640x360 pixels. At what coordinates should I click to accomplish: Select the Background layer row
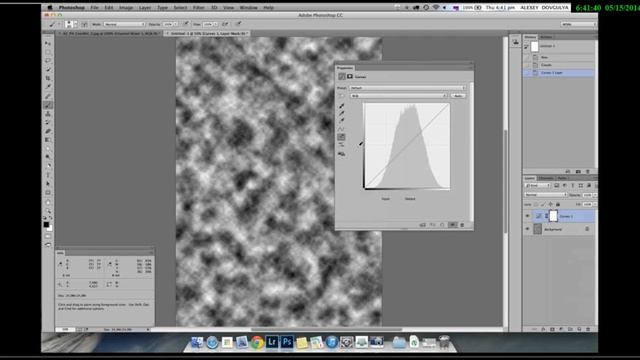(x=559, y=229)
